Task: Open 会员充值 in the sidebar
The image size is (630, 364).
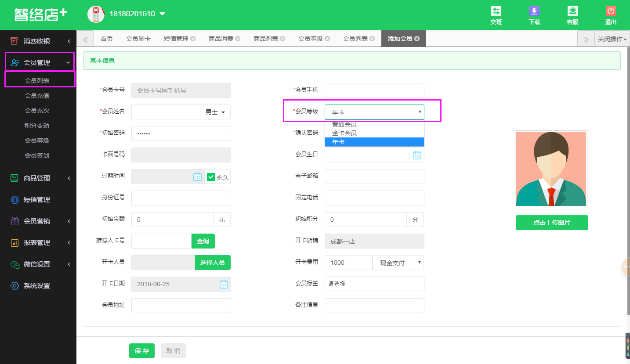Action: click(x=37, y=96)
